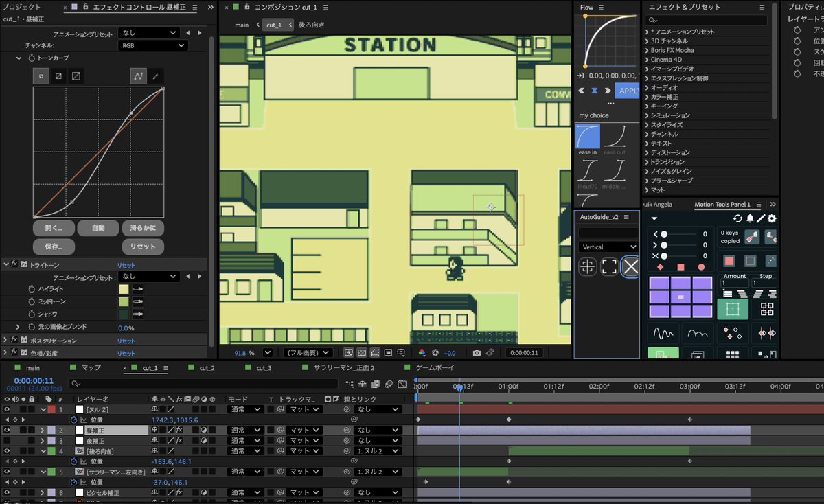Click the シャドウ color swatch

point(124,314)
